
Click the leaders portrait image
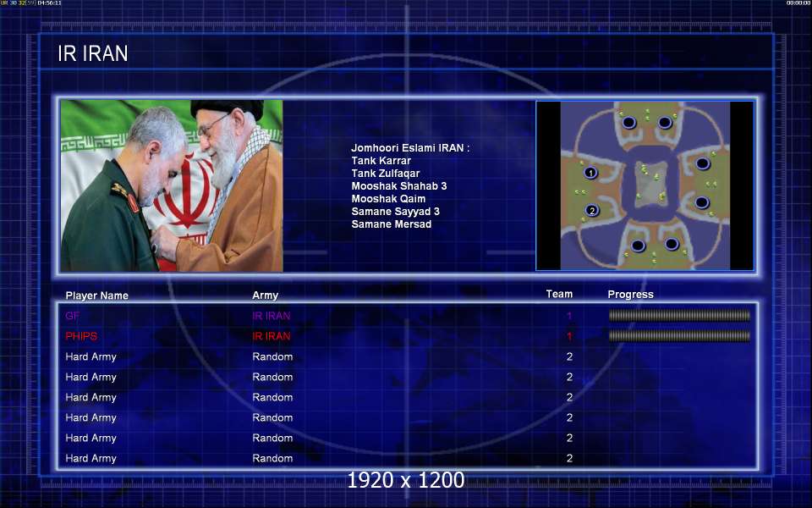[172, 185]
